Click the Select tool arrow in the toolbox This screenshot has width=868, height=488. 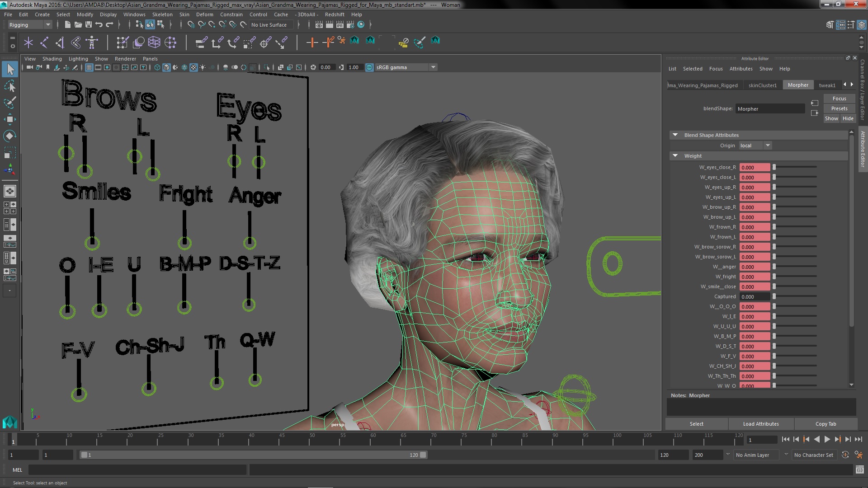coord(10,69)
